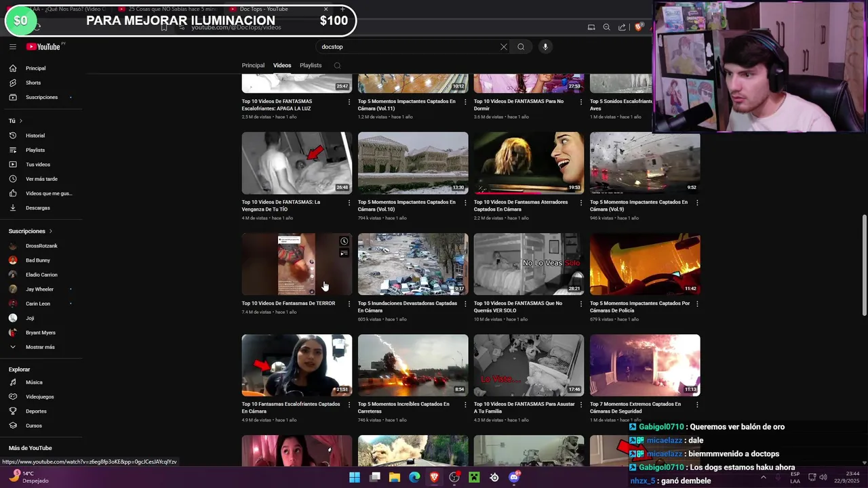
Task: Open File Explorer from the taskbar
Action: pyautogui.click(x=395, y=477)
